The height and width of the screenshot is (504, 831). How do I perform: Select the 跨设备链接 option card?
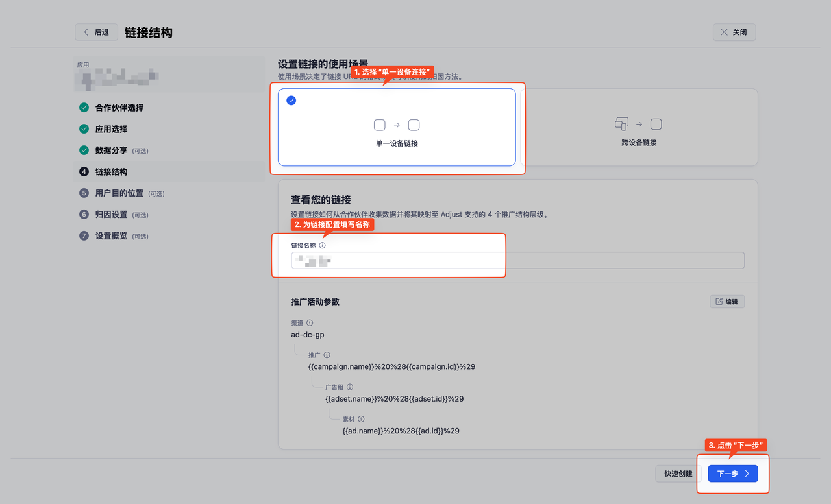638,127
